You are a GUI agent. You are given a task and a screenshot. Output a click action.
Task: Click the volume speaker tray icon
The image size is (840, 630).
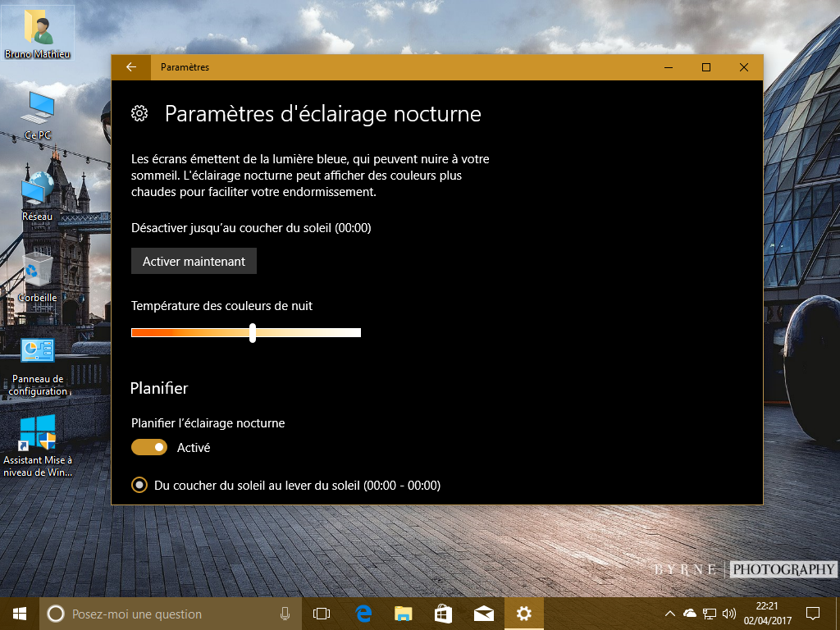(x=729, y=614)
